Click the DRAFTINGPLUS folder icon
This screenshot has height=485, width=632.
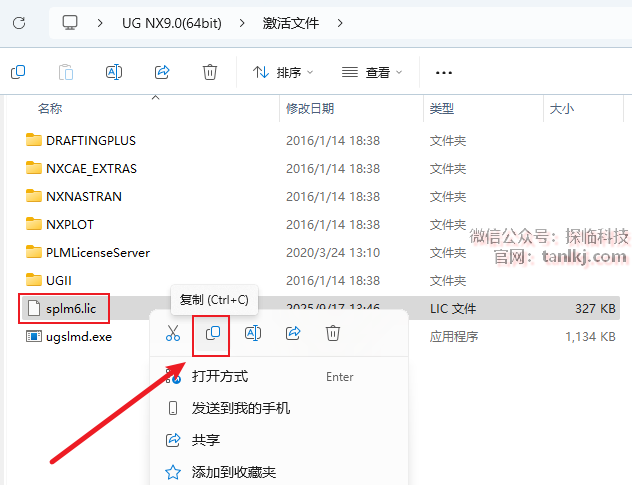33,140
